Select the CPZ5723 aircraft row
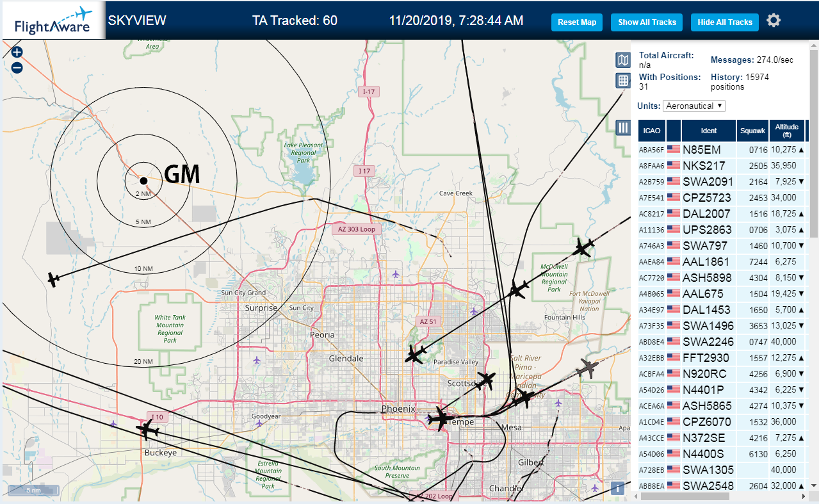819x504 pixels. 722,198
